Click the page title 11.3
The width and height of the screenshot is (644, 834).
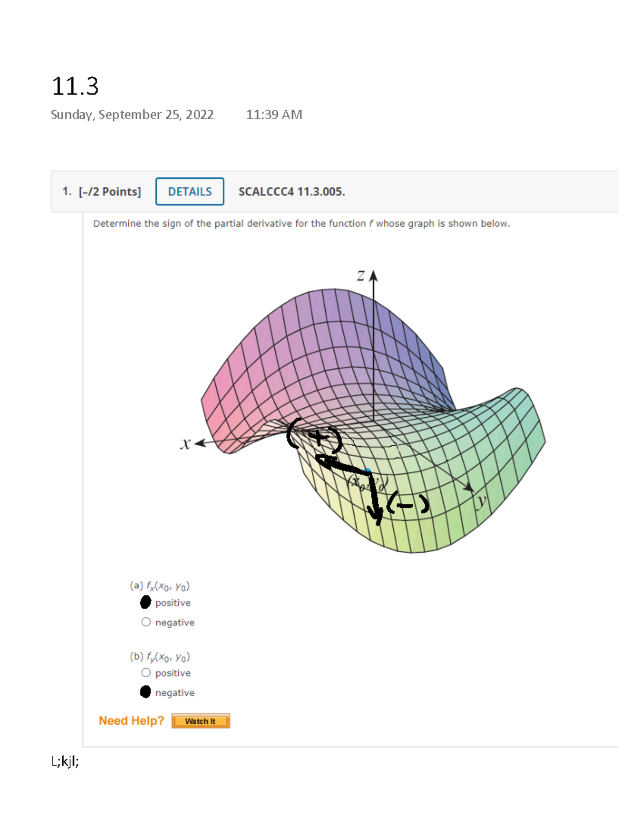75,86
